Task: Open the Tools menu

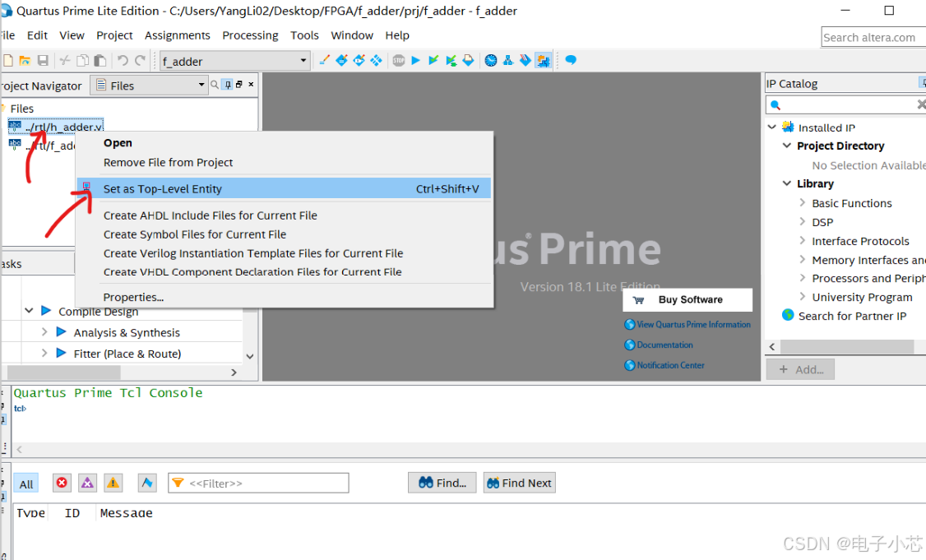Action: [x=304, y=35]
